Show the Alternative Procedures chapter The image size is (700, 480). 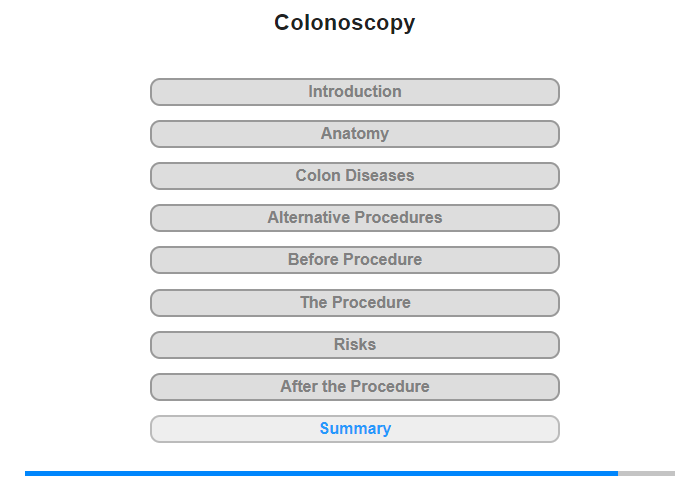[354, 218]
